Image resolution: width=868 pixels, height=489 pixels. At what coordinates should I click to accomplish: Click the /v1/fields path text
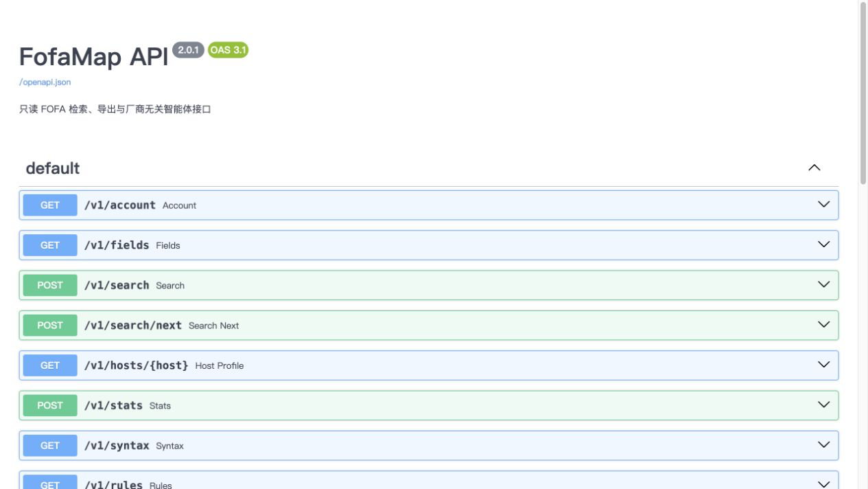[117, 245]
